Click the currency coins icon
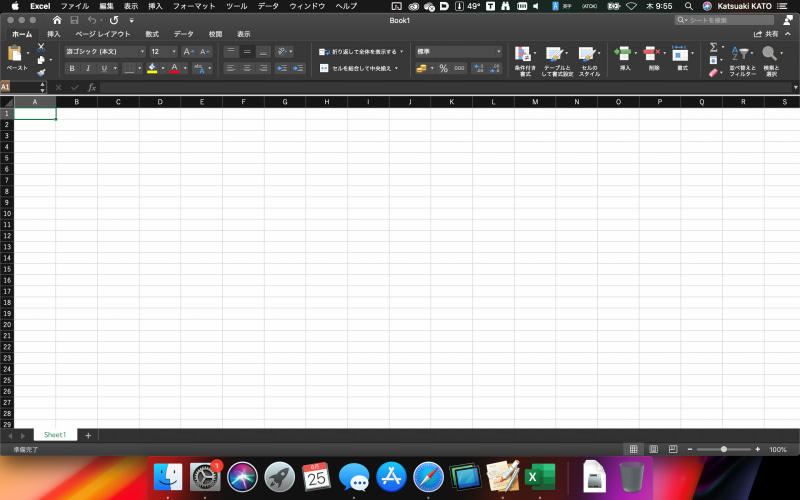Screen dimensions: 800x500 (x=421, y=68)
